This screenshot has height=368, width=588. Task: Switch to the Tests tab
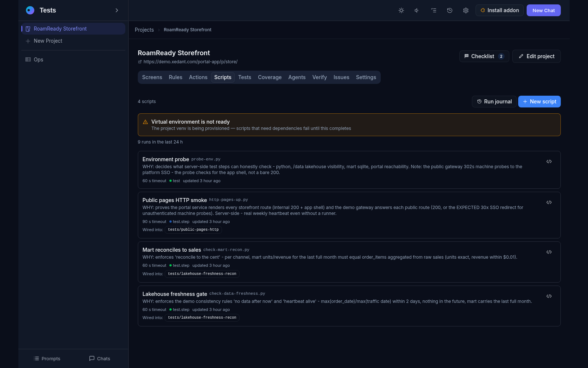coord(245,77)
